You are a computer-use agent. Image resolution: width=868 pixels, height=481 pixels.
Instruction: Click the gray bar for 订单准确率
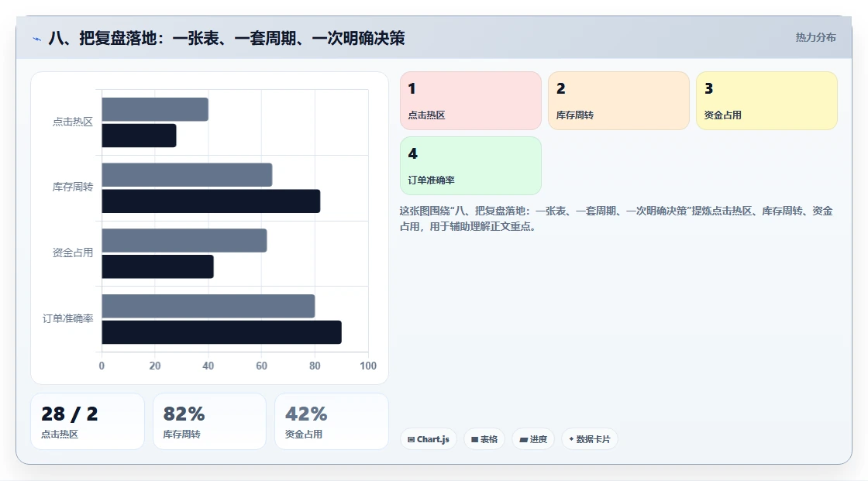208,306
